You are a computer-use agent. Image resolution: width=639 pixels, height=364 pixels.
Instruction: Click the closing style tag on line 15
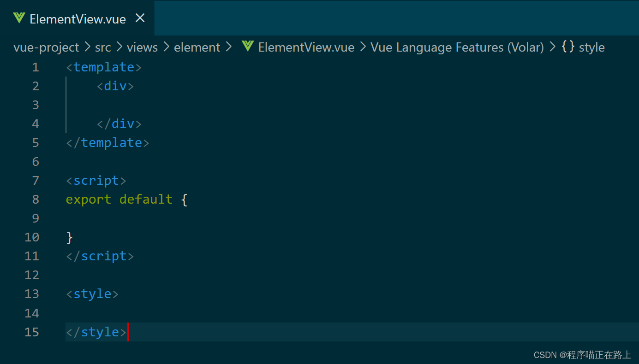[x=96, y=332]
